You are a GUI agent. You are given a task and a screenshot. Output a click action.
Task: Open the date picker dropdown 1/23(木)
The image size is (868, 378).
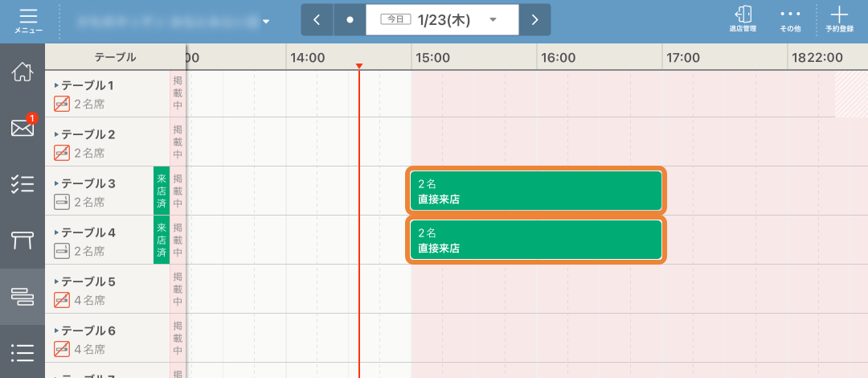click(443, 19)
